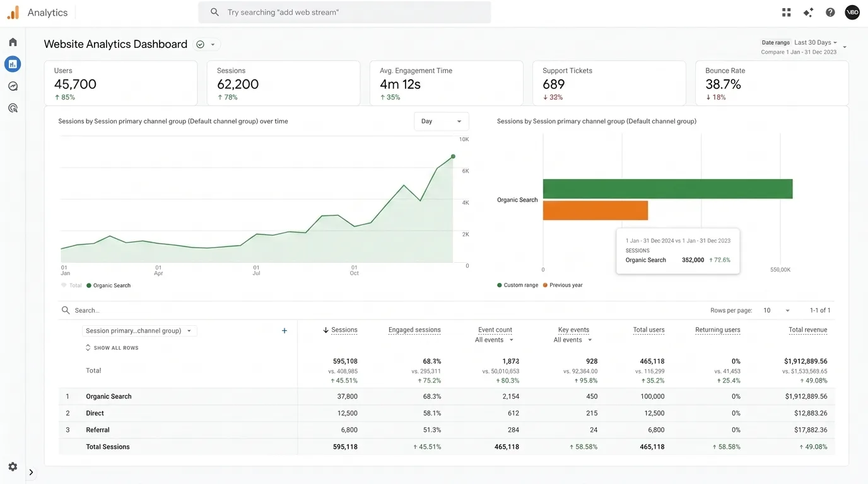Viewport: 868px width, 484px height.
Task: Open the Help icon
Action: pos(830,12)
